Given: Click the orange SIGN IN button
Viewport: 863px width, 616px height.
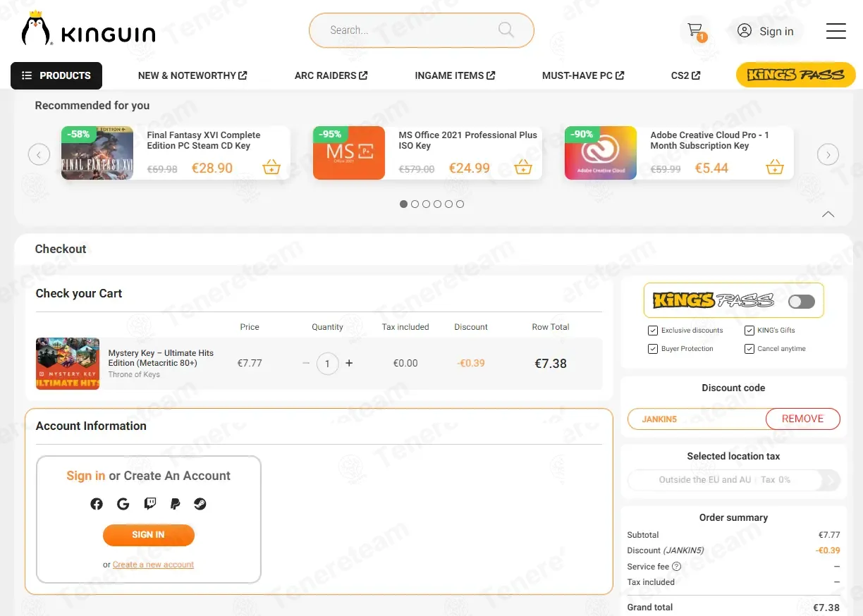Looking at the screenshot, I should [x=149, y=535].
